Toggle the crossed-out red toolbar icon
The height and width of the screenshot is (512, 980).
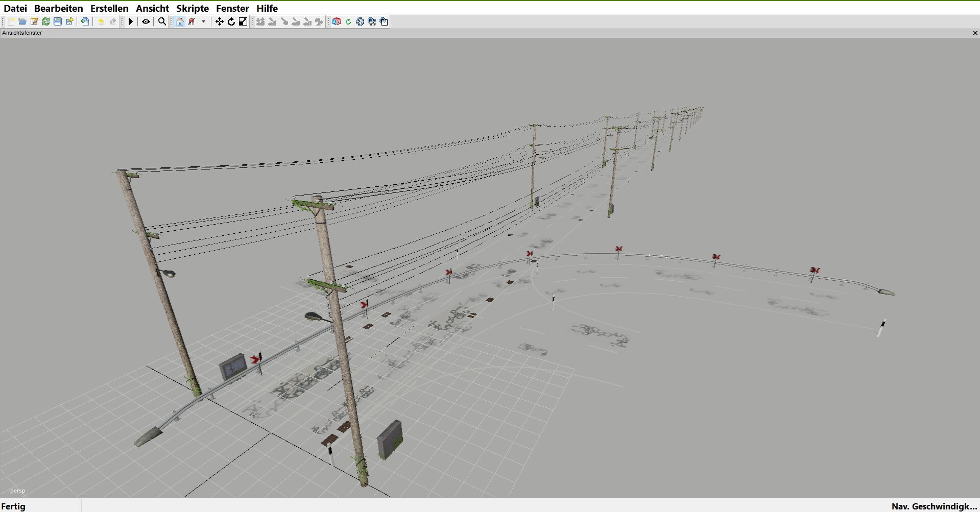pyautogui.click(x=192, y=21)
